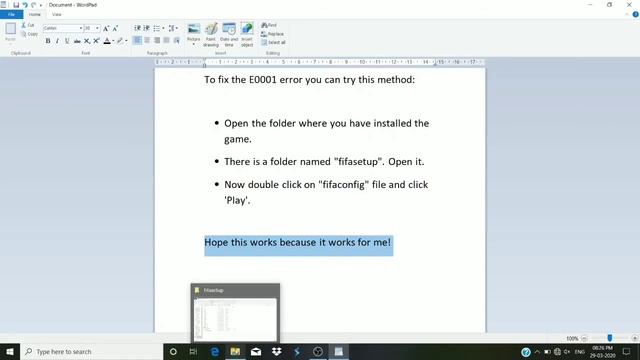Image resolution: width=640 pixels, height=360 pixels.
Task: Open the Get Help tray icon
Action: pyautogui.click(x=526, y=352)
